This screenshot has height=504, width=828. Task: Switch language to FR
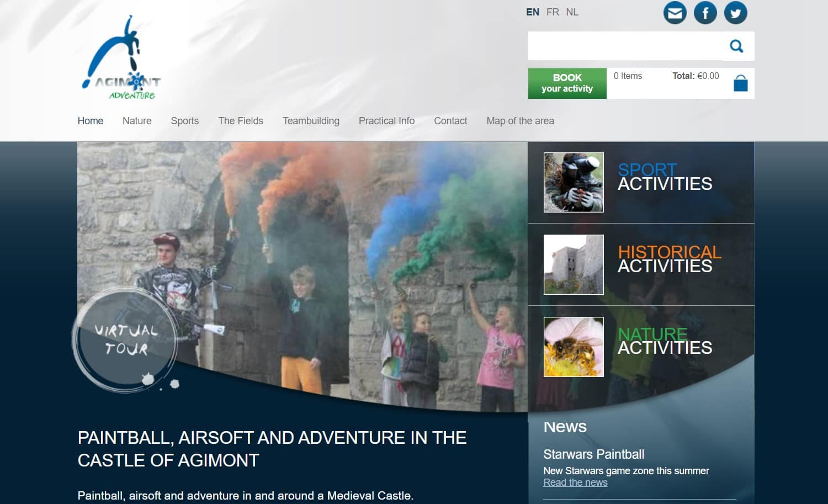coord(553,12)
